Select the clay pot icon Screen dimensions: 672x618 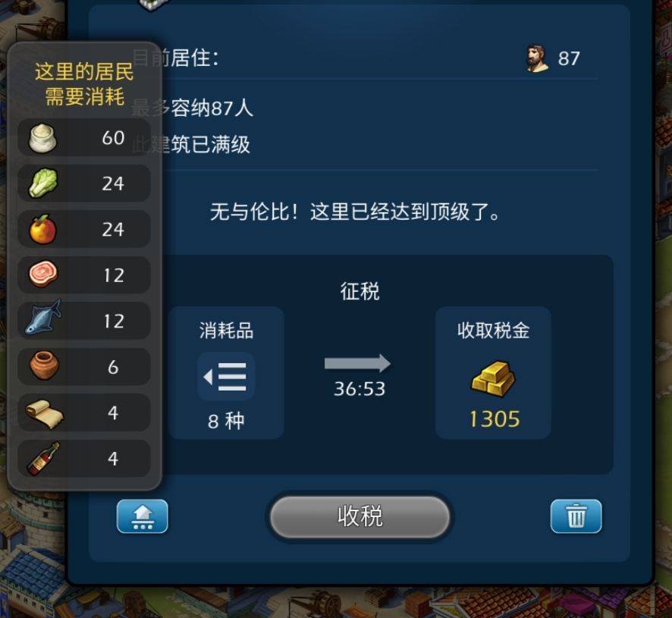click(44, 365)
